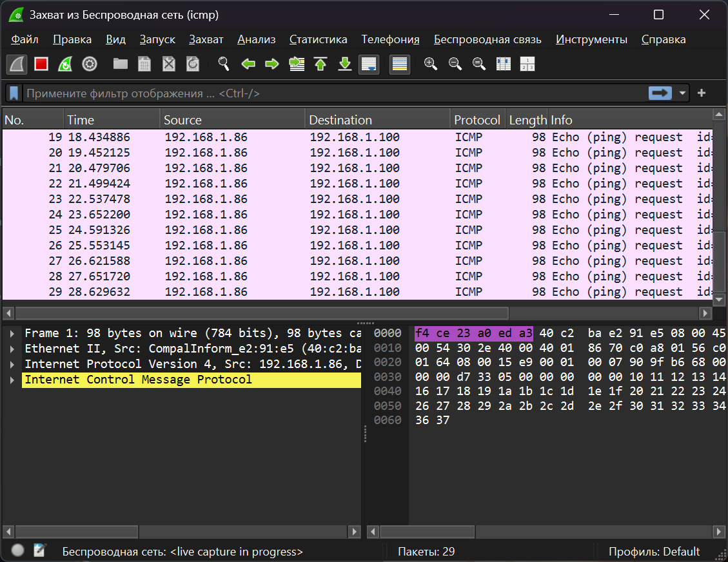Toggle auto-scroll during live capture
The image size is (728, 562).
click(369, 64)
